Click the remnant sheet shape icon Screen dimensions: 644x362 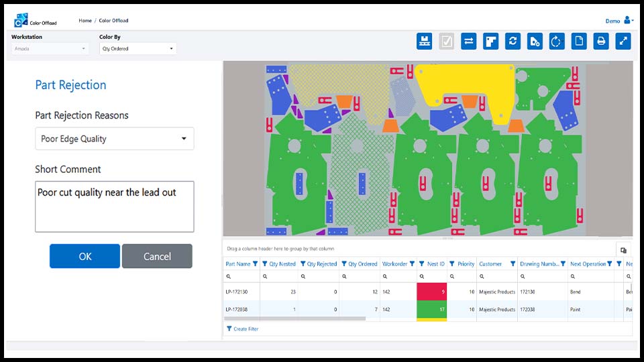coord(491,42)
